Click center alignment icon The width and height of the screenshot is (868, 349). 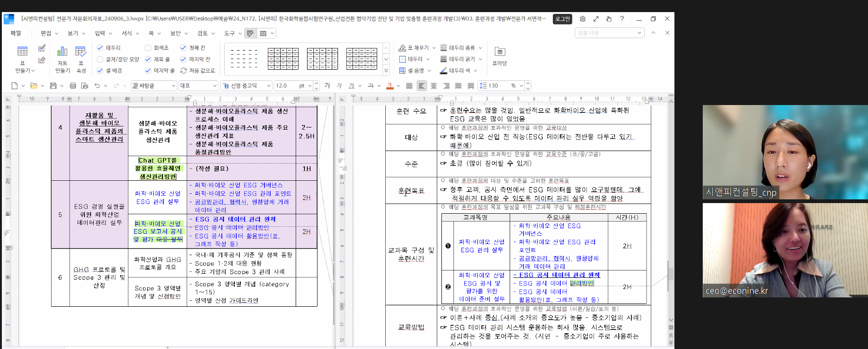tap(434, 86)
